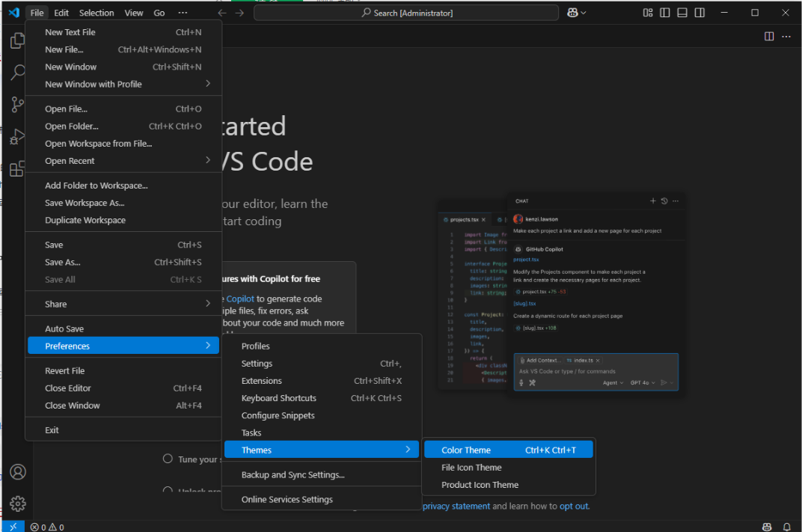Expand the Preferences submenu
This screenshot has width=802, height=532.
(x=123, y=346)
